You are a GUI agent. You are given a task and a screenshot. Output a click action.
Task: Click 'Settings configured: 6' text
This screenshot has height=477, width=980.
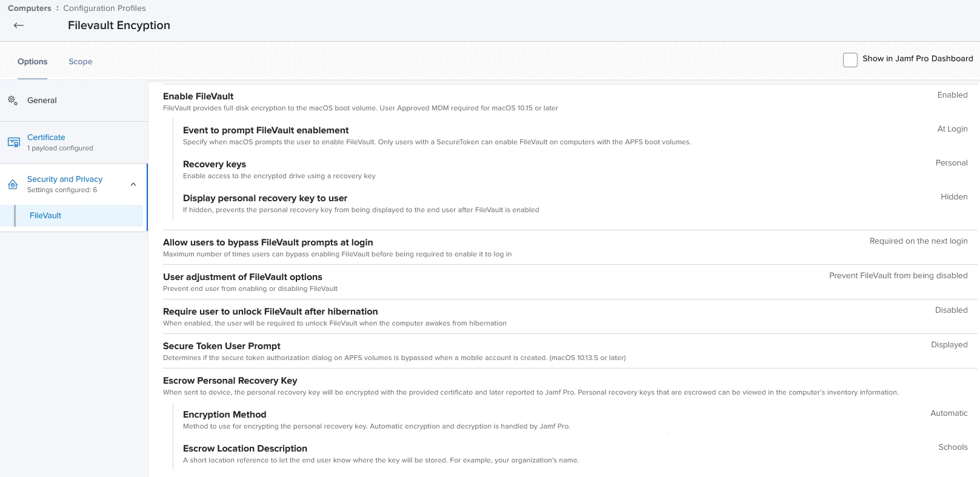point(62,190)
